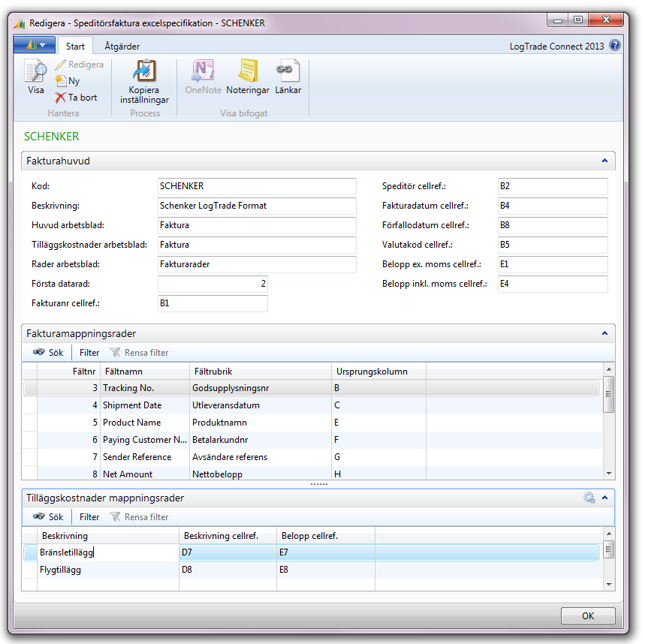The height and width of the screenshot is (644, 645).
Task: Click Filter in Tilläggskostnader mappningsrader toolbar
Action: click(x=89, y=517)
